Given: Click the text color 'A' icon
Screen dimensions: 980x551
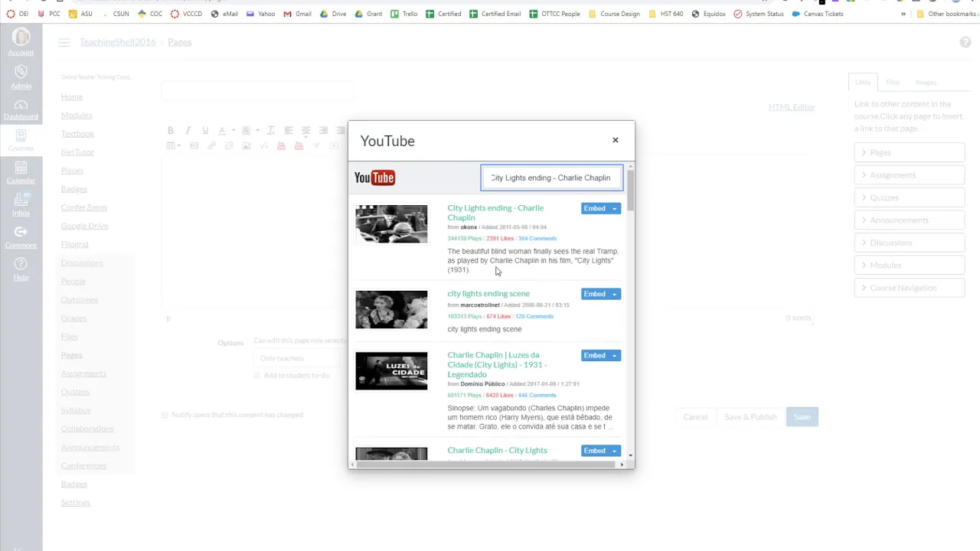Looking at the screenshot, I should click(222, 130).
